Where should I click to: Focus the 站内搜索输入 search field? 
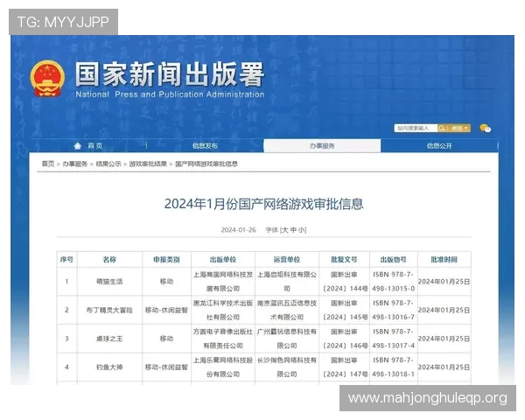click(416, 129)
